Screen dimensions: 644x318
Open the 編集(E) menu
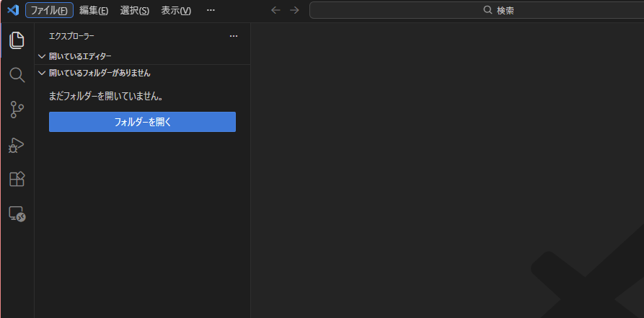(94, 10)
